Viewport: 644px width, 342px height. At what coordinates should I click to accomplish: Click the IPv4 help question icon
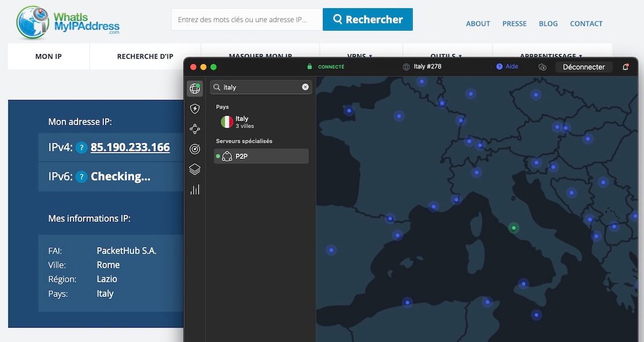coord(81,148)
